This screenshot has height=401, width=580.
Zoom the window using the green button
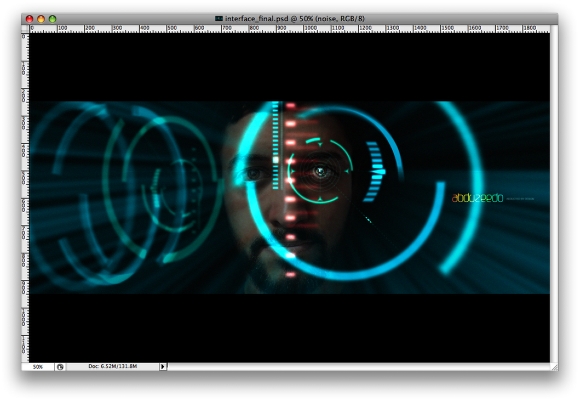(x=53, y=18)
